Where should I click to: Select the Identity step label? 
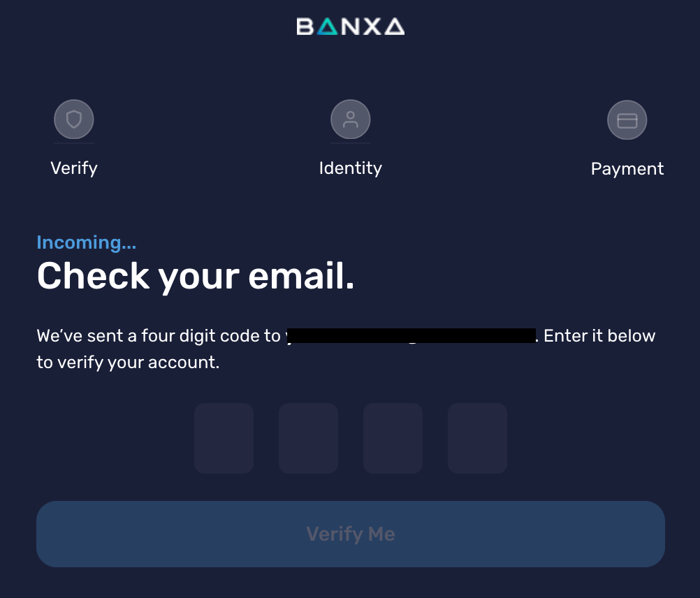(351, 168)
